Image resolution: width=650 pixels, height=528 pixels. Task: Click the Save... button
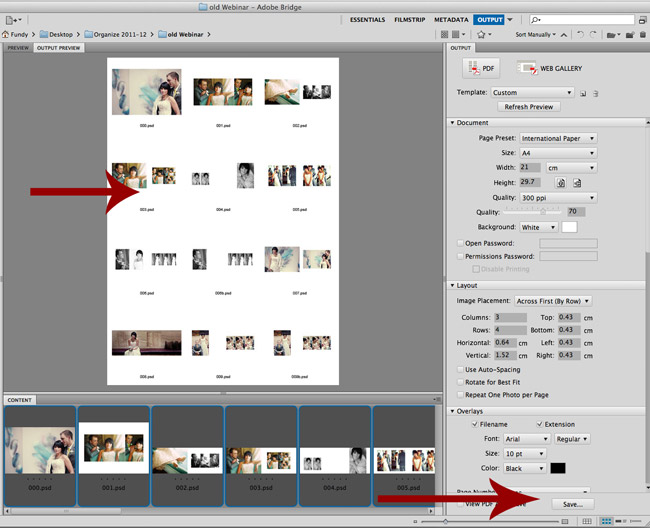(x=573, y=504)
